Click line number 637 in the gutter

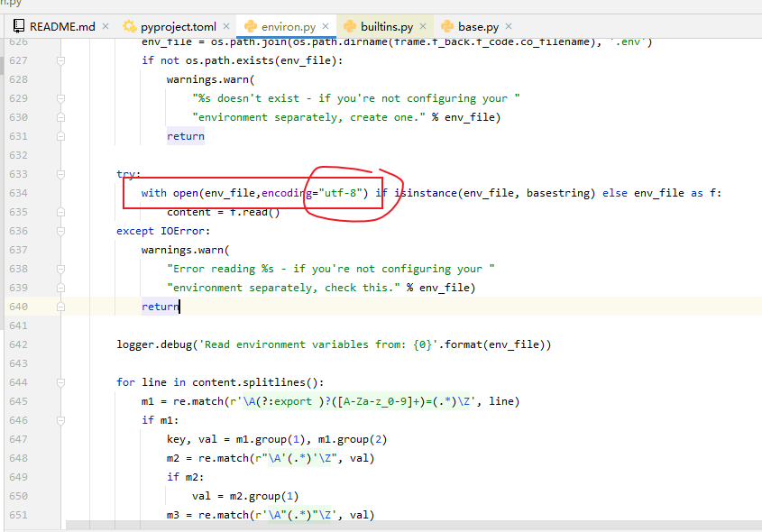coord(18,250)
